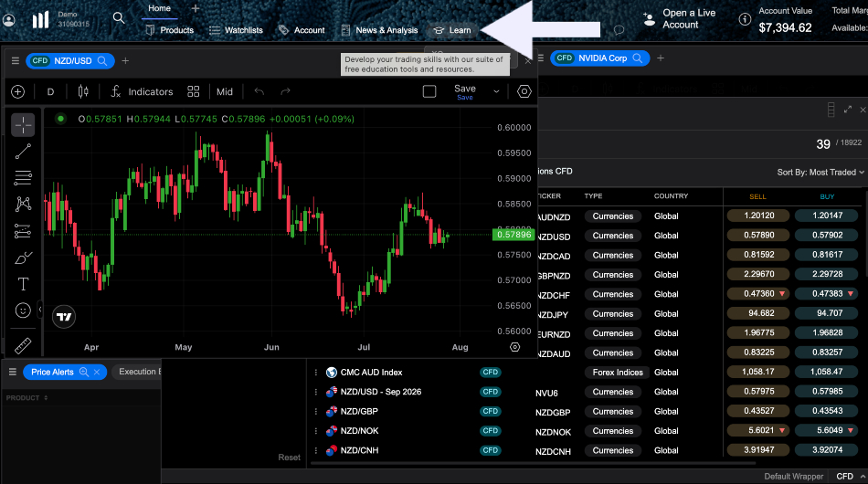Expand the CFD selector in status bar
868x484 pixels.
pyautogui.click(x=851, y=477)
